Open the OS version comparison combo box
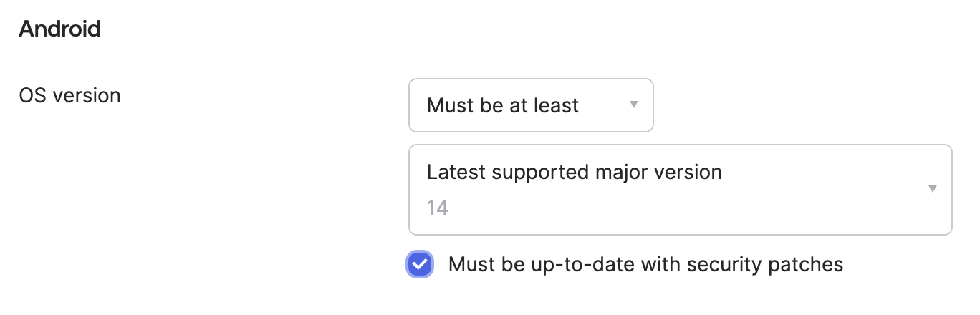Viewport: 980px width, 315px height. tap(530, 105)
